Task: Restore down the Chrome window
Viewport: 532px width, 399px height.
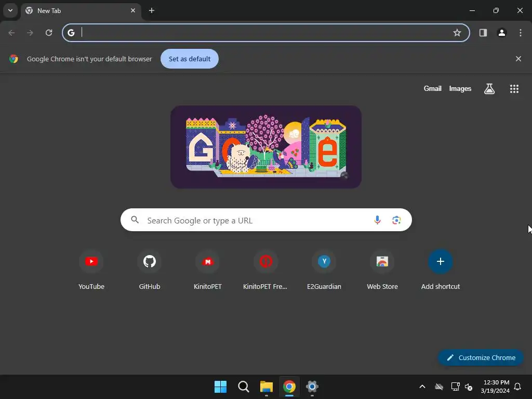Action: (x=496, y=10)
